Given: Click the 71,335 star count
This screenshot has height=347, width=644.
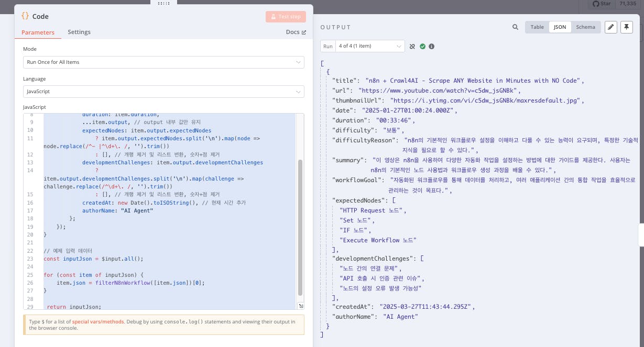Looking at the screenshot, I should [x=628, y=4].
